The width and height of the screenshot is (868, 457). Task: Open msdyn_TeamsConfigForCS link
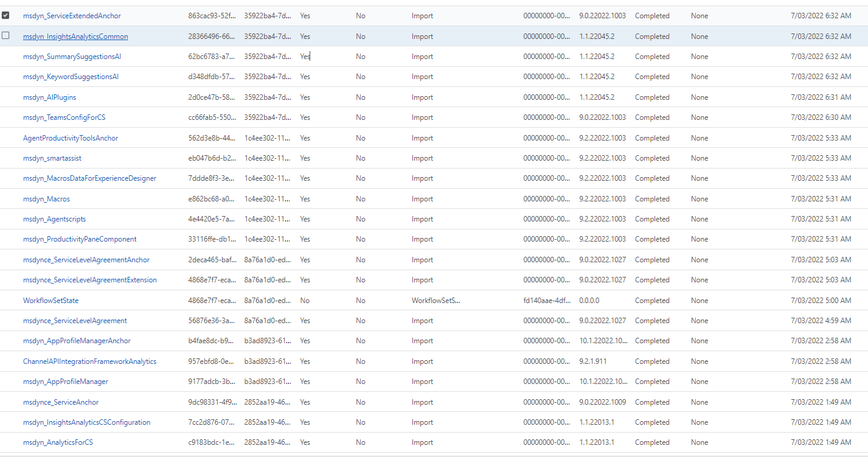tap(64, 117)
